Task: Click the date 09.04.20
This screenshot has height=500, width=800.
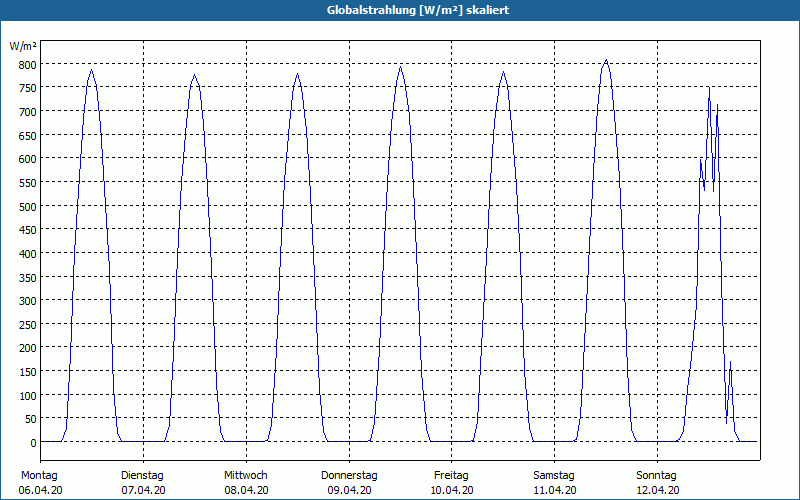Action: 349,490
